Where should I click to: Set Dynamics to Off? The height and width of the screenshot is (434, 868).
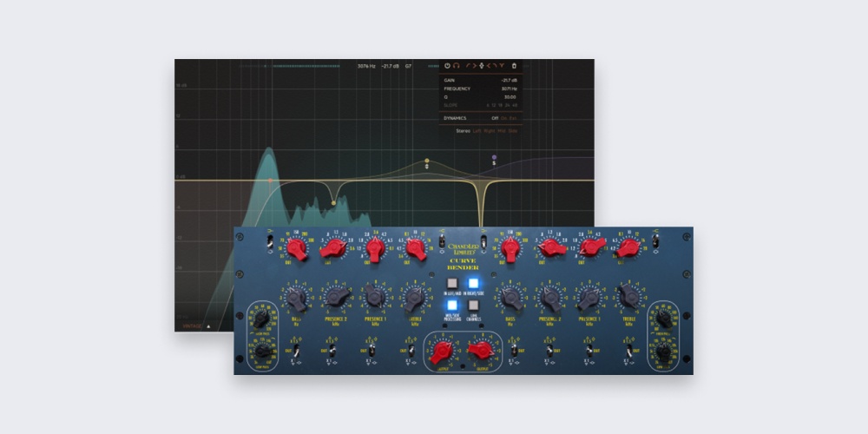tap(495, 118)
